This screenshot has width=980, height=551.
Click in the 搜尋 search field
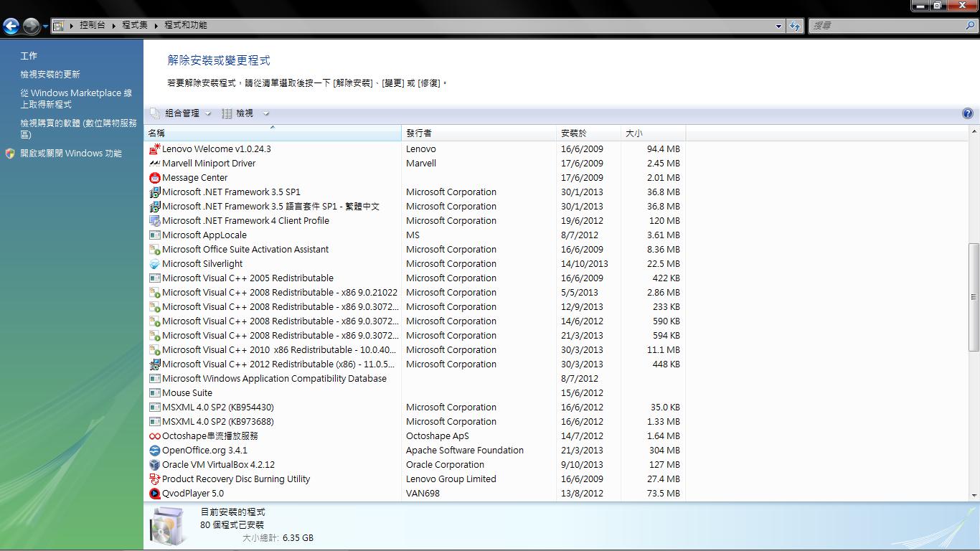[886, 26]
